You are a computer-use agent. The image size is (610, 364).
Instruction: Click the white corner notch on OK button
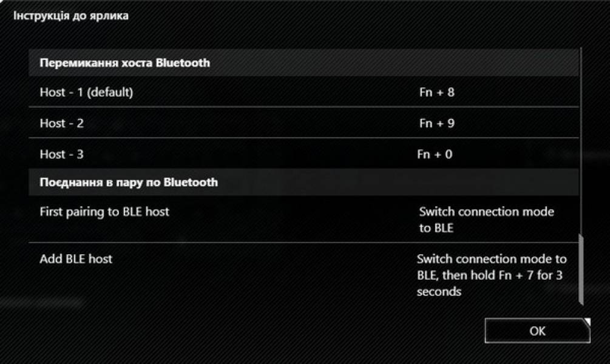point(586,322)
